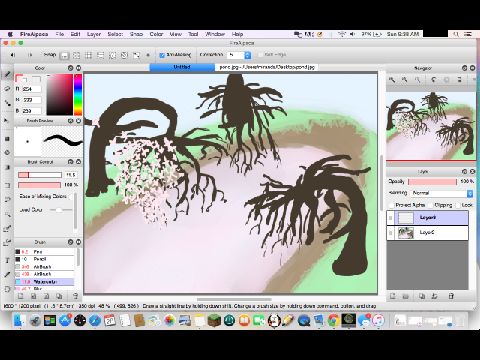The image size is (480, 360).
Task: Select the Hand tool
Action: pos(7,289)
